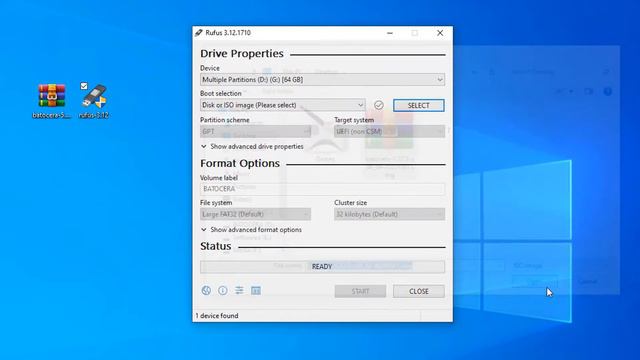This screenshot has width=640, height=360.
Task: Open the Cluster size dropdown
Action: pos(389,214)
